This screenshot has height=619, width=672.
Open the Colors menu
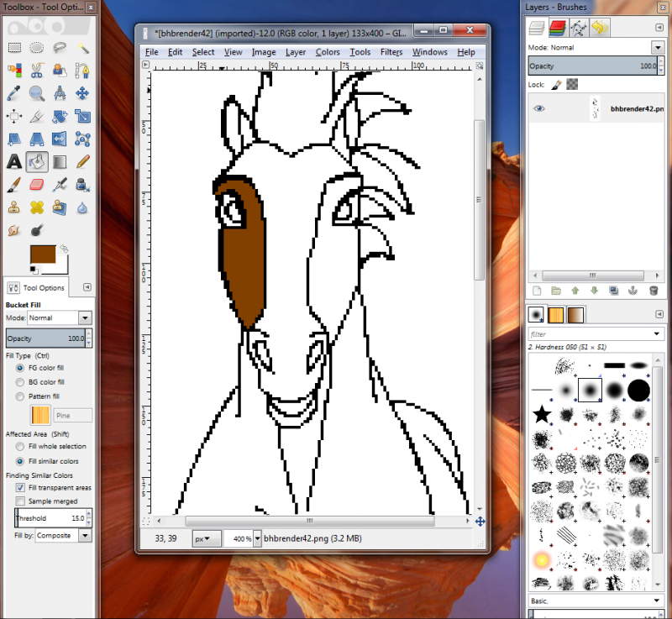pos(328,52)
